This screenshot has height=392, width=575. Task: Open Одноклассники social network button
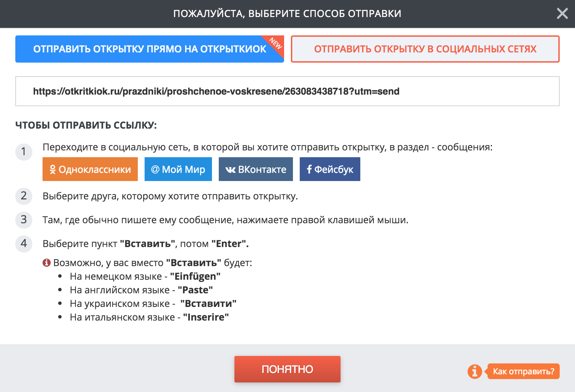(90, 169)
